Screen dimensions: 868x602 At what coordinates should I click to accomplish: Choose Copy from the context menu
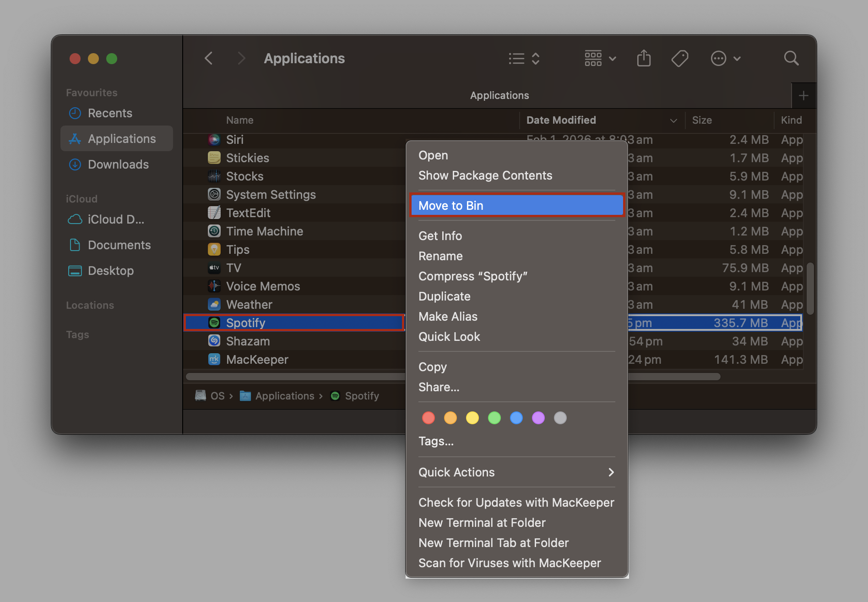(x=517, y=367)
